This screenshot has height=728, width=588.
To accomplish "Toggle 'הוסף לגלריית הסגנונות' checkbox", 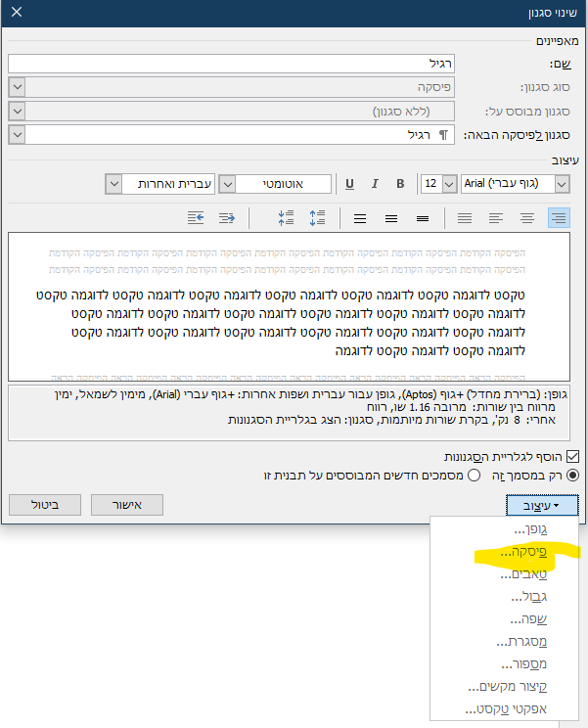I will click(573, 456).
